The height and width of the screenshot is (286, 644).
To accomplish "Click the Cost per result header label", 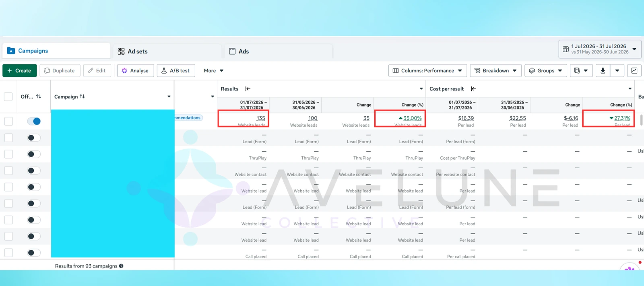I will 446,89.
